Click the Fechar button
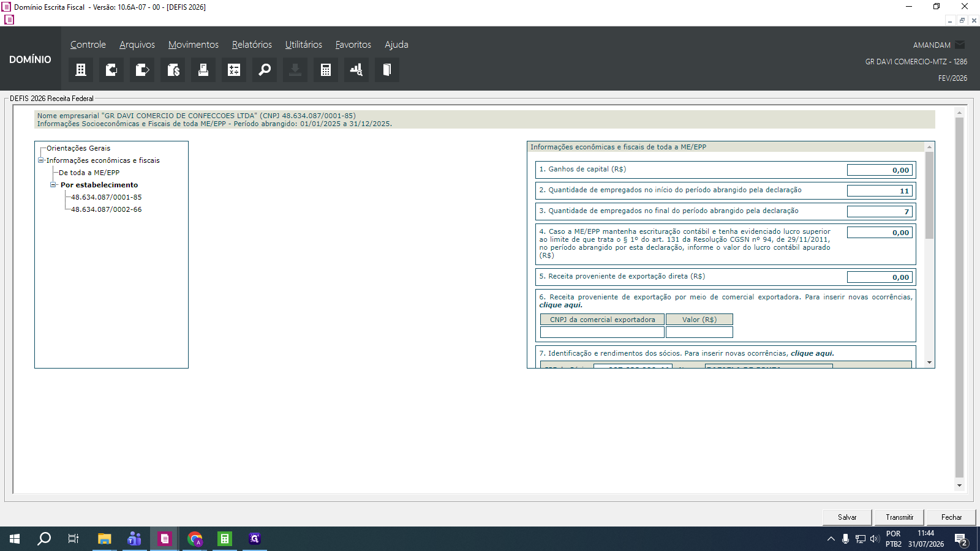980x551 pixels. (x=951, y=517)
